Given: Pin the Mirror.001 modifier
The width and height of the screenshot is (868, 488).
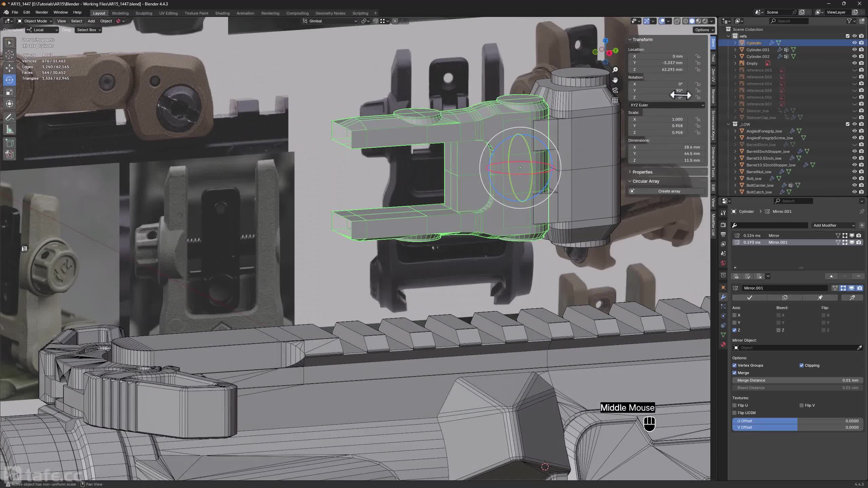Looking at the screenshot, I should [820, 298].
